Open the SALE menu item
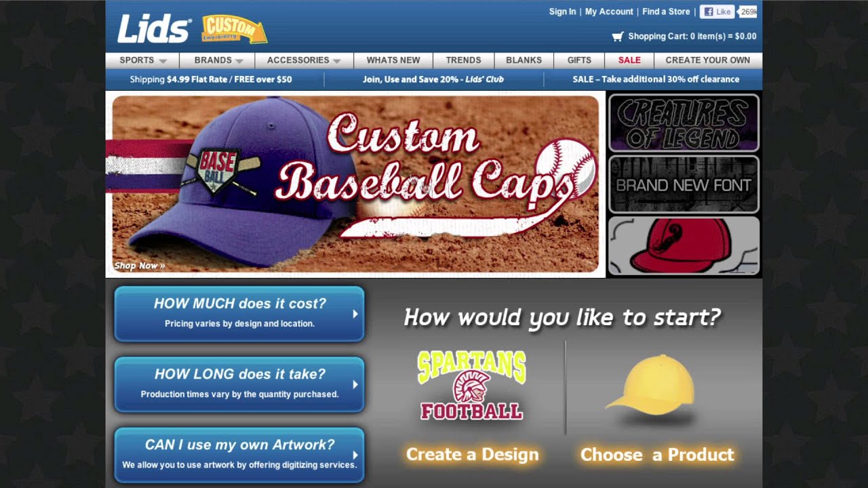The image size is (868, 488). [x=629, y=60]
